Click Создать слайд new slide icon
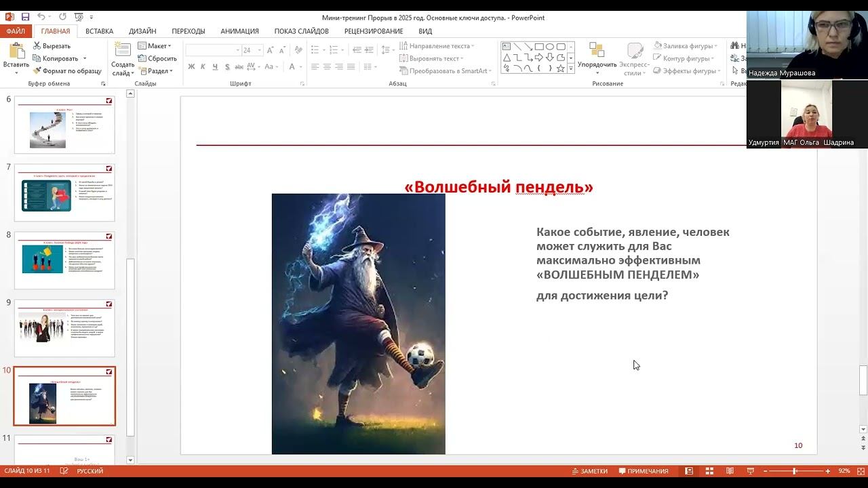Image resolution: width=868 pixels, height=488 pixels. pyautogui.click(x=123, y=50)
